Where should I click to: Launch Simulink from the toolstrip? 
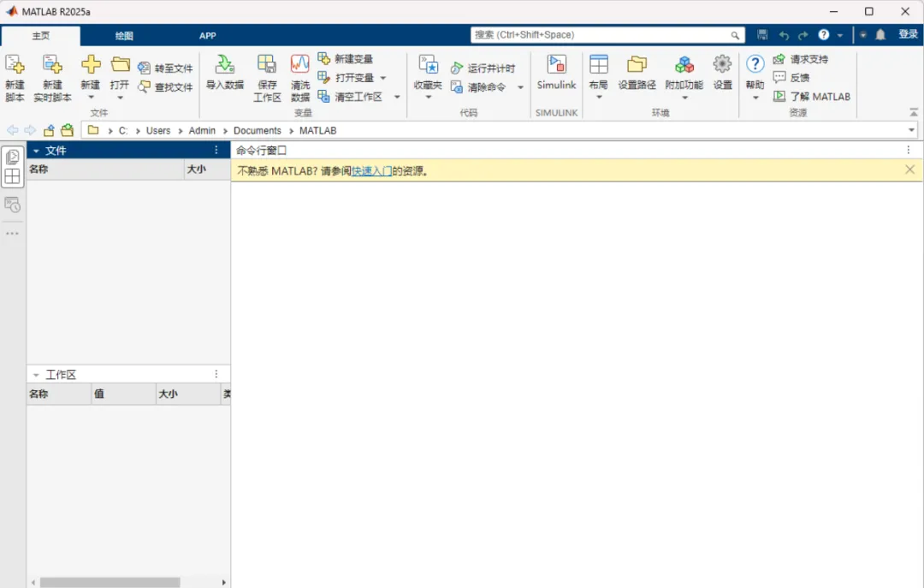point(556,73)
